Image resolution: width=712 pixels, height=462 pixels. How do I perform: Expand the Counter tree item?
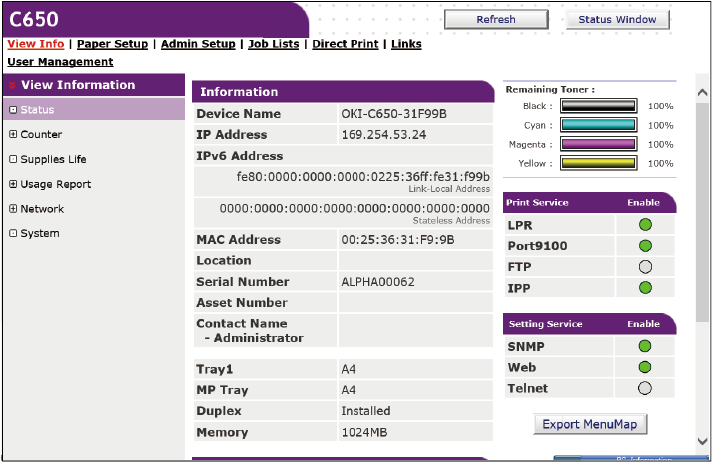13,135
